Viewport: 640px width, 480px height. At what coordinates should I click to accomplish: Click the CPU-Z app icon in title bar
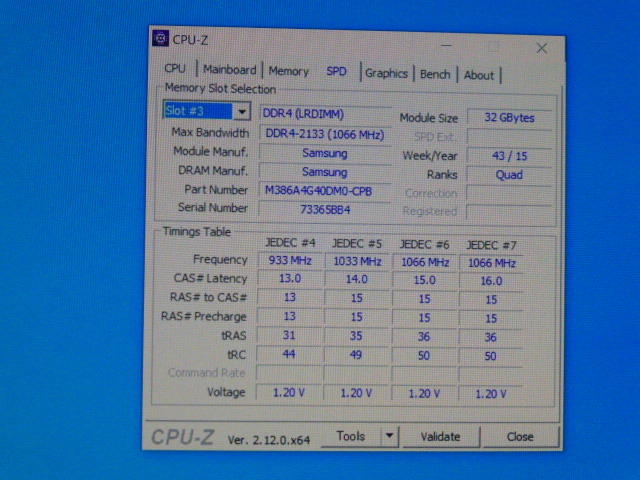tap(160, 39)
